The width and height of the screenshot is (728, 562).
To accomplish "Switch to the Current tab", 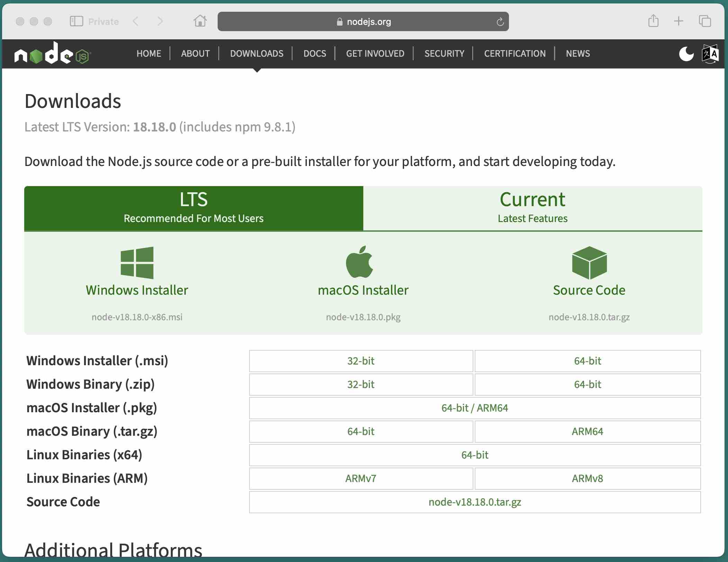I will (533, 208).
